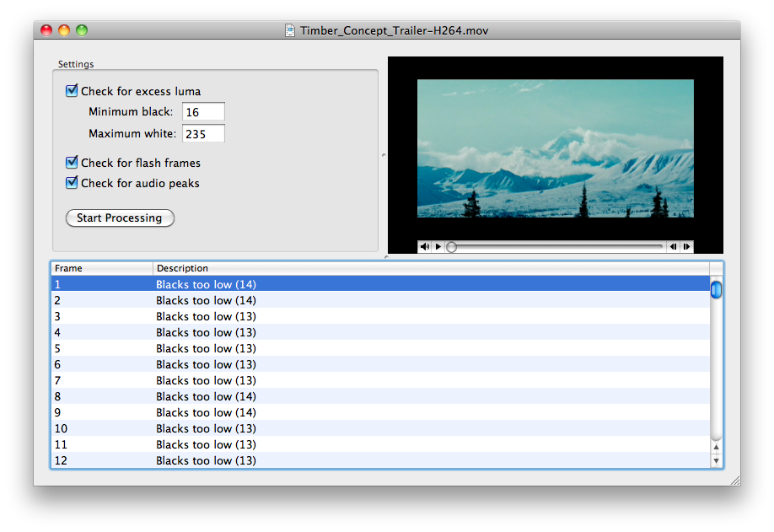Select frame 10 row in results list
The image size is (774, 532).
coord(380,428)
